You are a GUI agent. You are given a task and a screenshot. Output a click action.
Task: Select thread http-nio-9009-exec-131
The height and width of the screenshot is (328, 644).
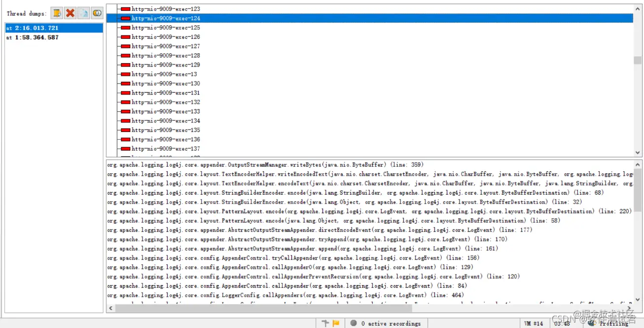pyautogui.click(x=166, y=93)
